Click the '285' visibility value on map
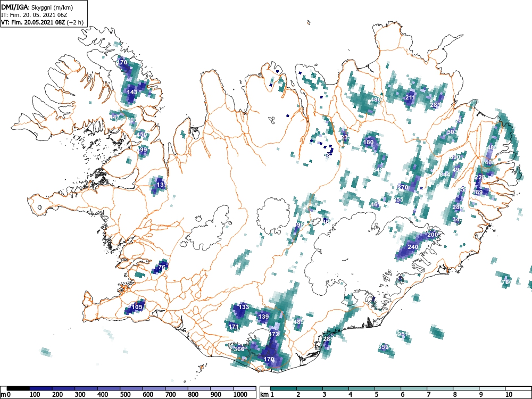 coord(435,105)
